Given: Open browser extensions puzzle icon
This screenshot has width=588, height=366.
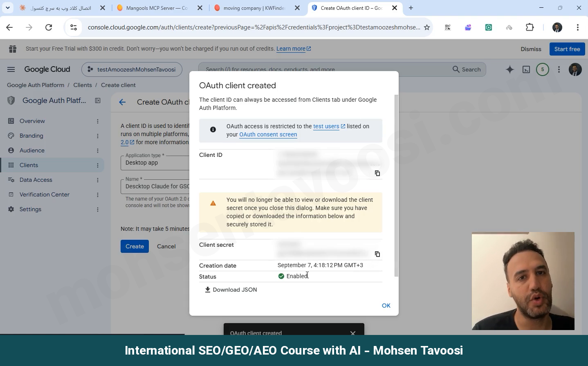Looking at the screenshot, I should [x=530, y=27].
